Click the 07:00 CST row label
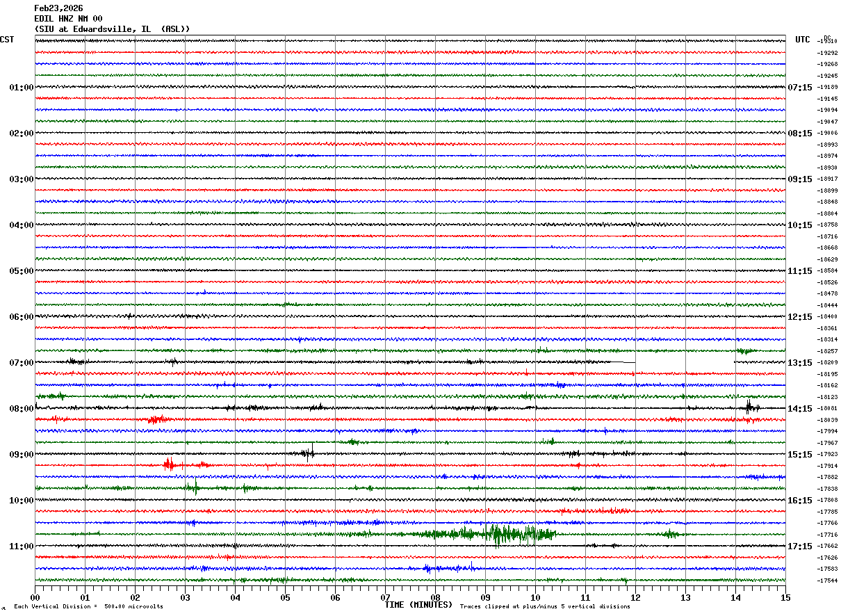 22,363
